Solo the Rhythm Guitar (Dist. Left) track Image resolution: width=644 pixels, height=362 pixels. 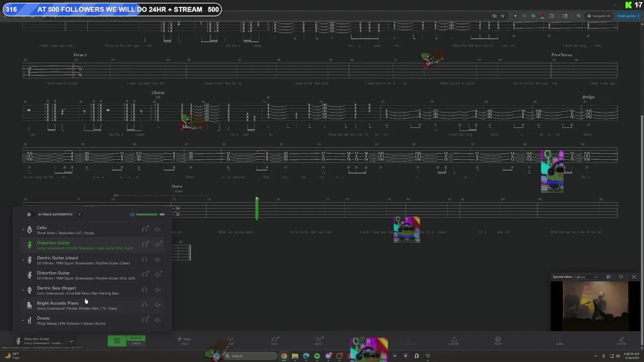145,275
